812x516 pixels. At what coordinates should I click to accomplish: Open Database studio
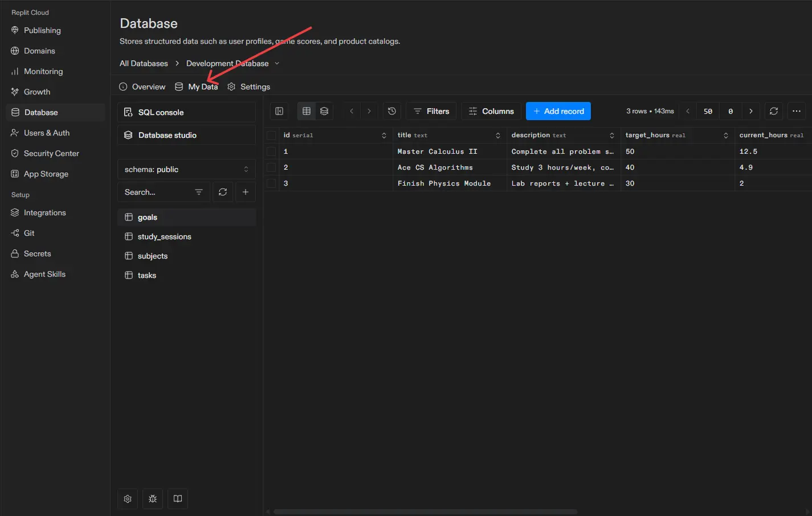tap(186, 135)
